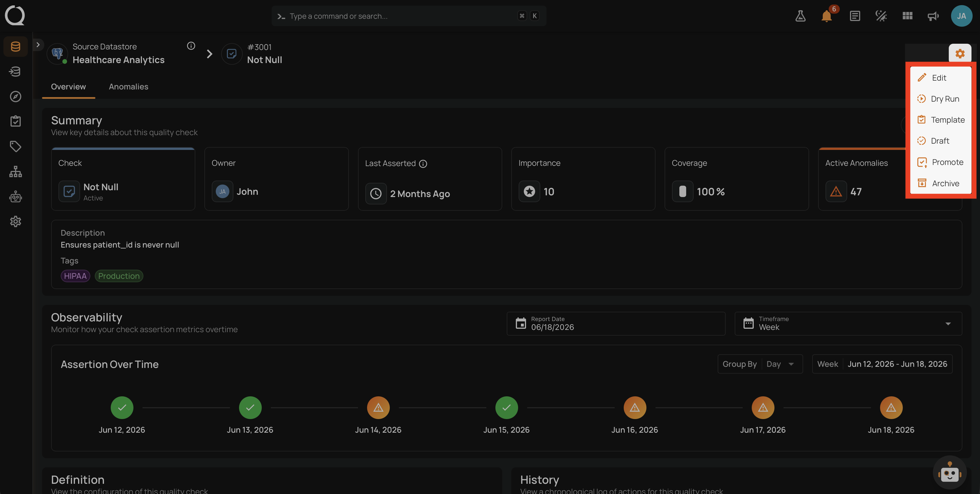Select the Jun 17, 2026 anomaly marker

763,408
